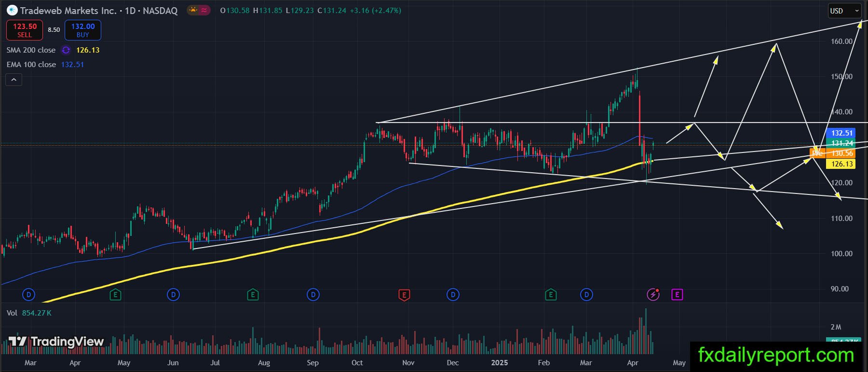
Task: Click the 8.50 spread value
Action: [54, 30]
